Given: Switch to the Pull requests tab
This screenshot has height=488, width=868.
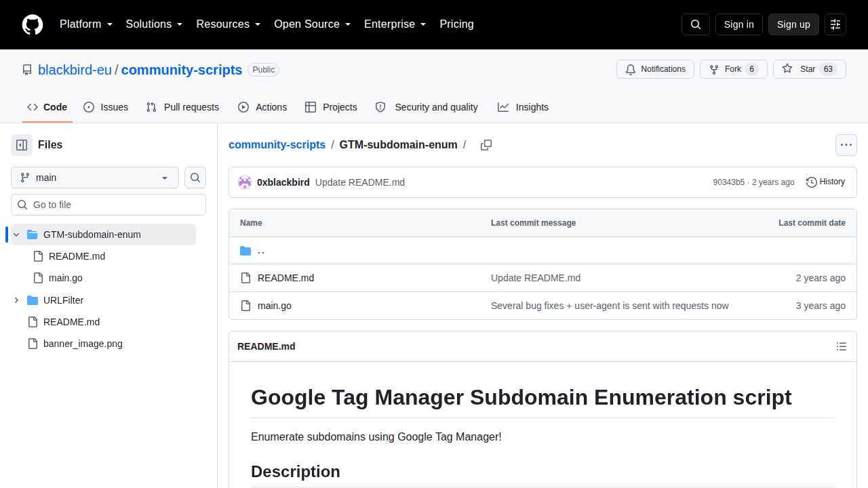Looking at the screenshot, I should click(x=182, y=107).
